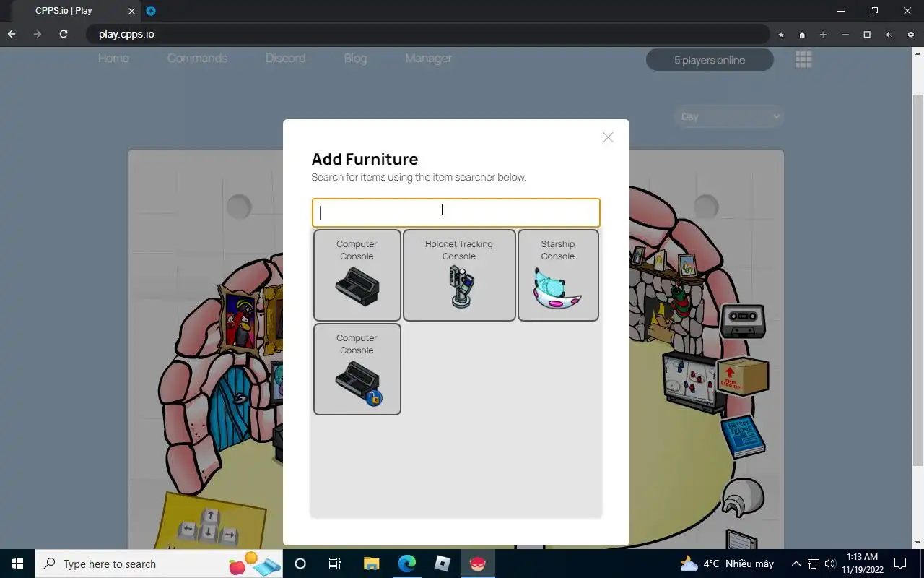Expand the Day dropdown
The height and width of the screenshot is (578, 924).
tap(730, 116)
